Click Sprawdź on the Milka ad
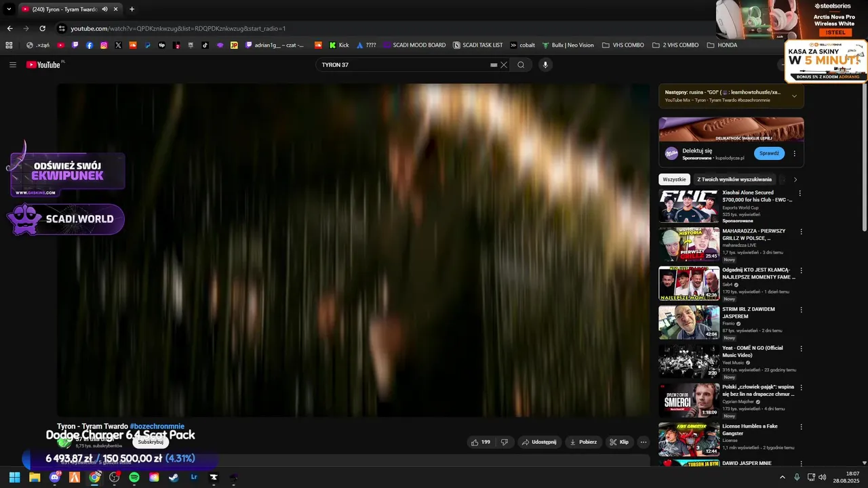Image resolution: width=868 pixels, height=488 pixels. (x=769, y=153)
